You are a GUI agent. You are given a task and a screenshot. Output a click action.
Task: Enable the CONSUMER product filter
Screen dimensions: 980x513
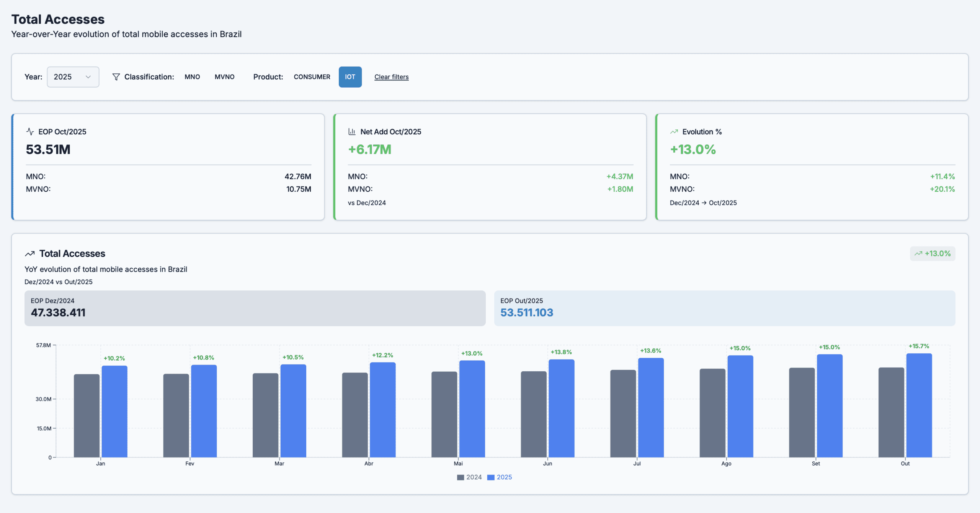click(x=312, y=77)
